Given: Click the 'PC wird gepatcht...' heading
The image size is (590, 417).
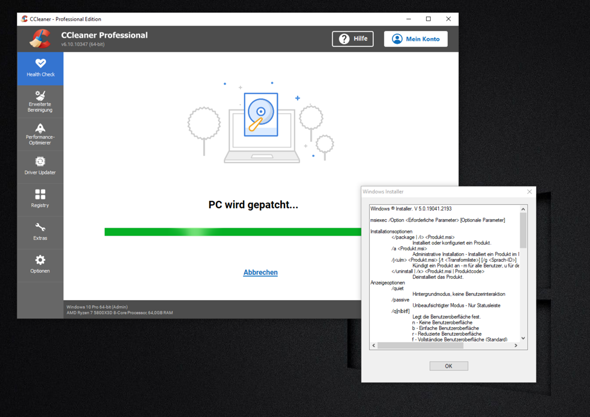Looking at the screenshot, I should coord(253,205).
